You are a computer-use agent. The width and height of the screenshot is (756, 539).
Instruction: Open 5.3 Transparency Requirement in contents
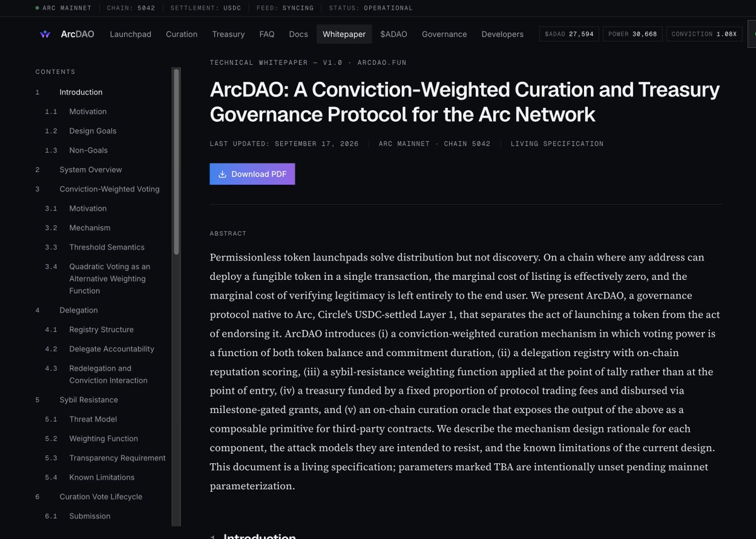tap(117, 458)
